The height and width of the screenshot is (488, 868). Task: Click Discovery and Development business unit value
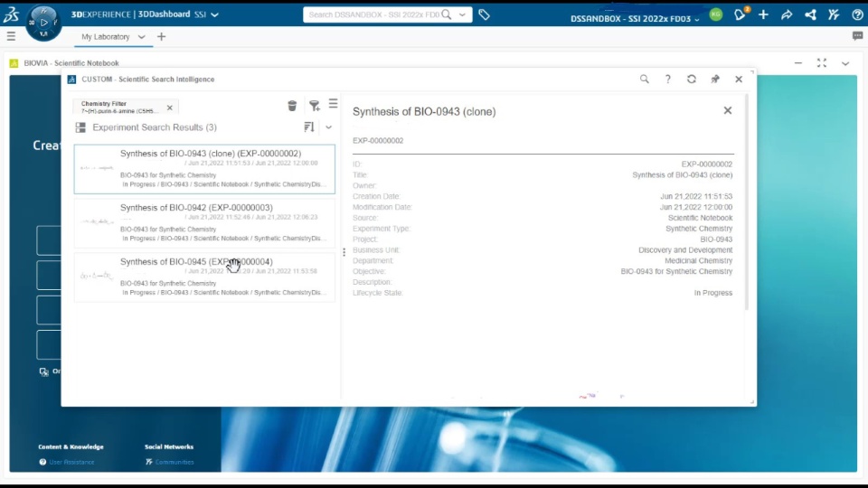(685, 250)
